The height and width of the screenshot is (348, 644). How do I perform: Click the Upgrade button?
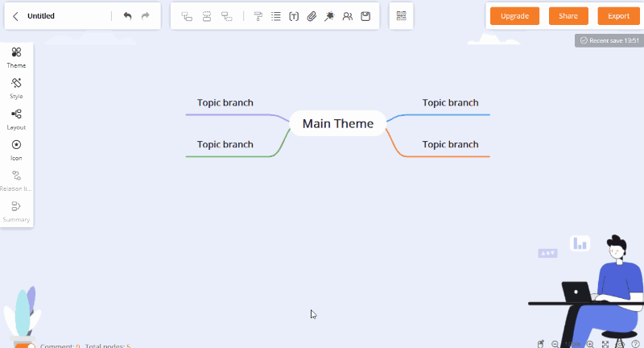coord(514,16)
